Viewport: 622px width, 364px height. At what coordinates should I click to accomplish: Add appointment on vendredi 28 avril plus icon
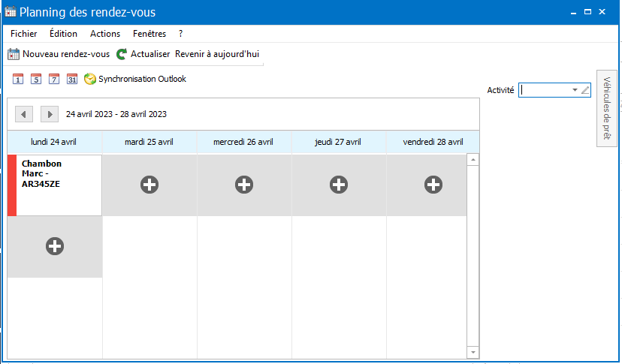click(x=433, y=185)
